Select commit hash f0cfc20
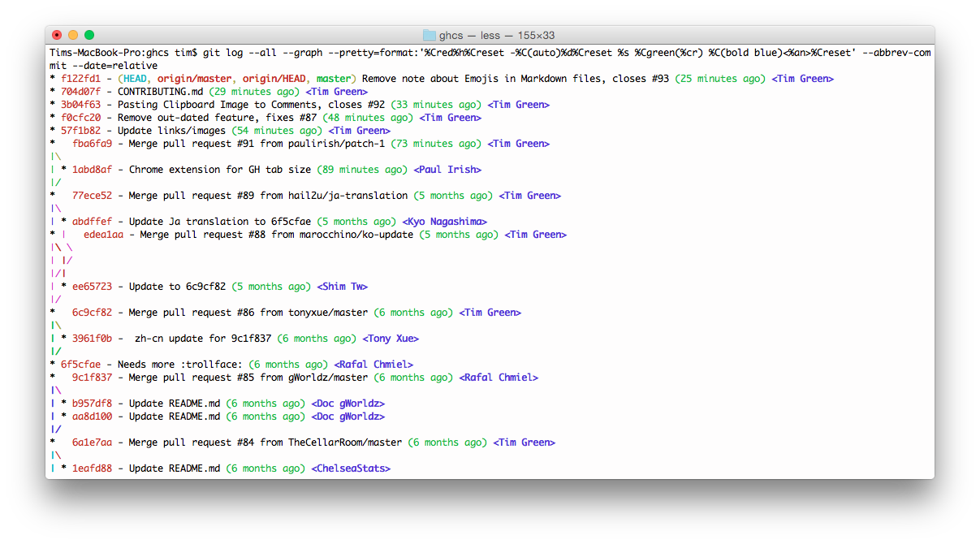 point(80,118)
